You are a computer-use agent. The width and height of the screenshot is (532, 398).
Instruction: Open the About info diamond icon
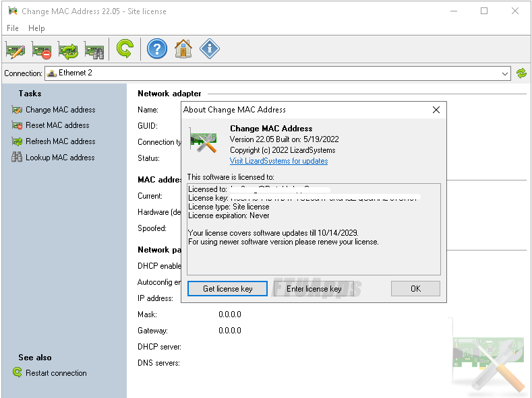coord(210,48)
